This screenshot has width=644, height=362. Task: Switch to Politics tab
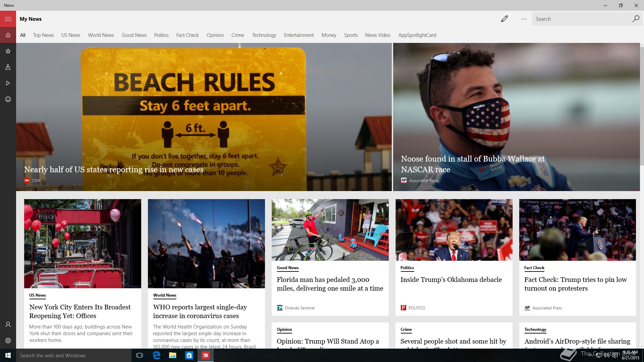tap(161, 35)
